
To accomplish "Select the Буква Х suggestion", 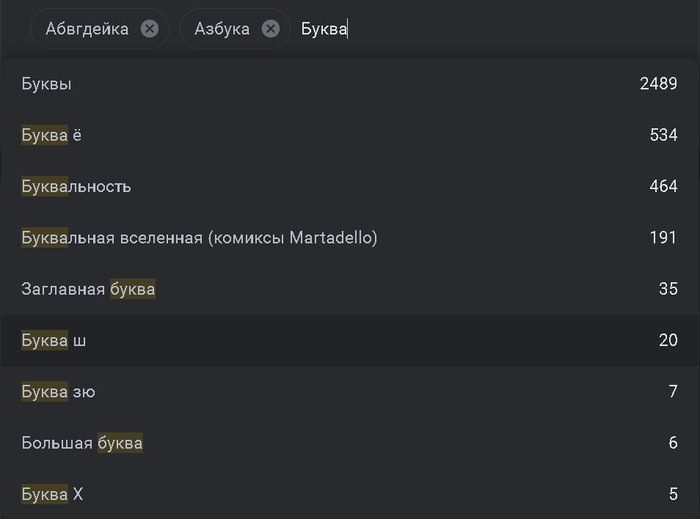I will point(350,494).
